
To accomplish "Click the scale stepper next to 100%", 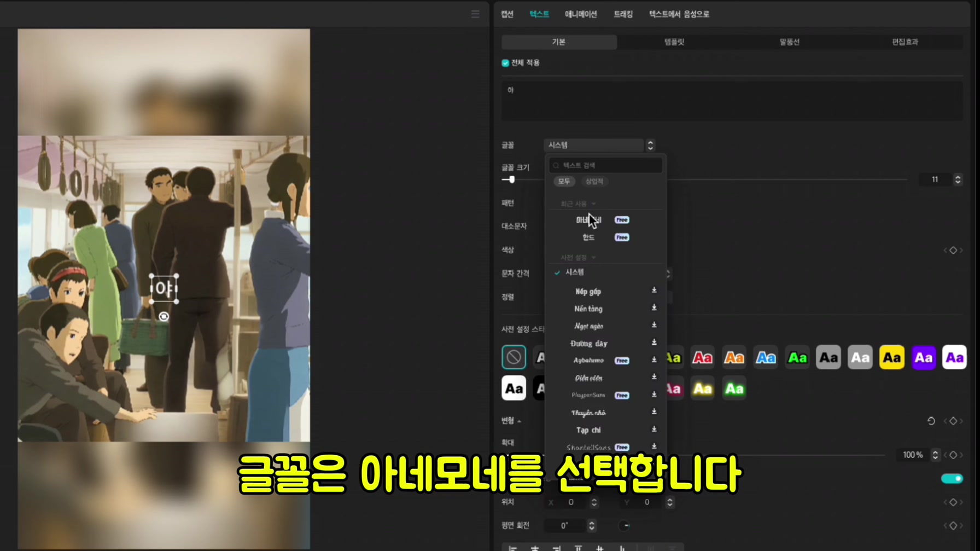I will click(x=935, y=455).
